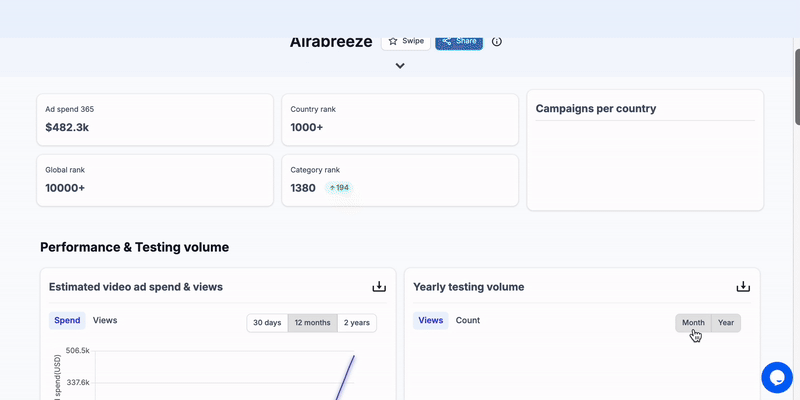Select Views tab in Yearly testing volume
The height and width of the screenshot is (400, 800).
(x=431, y=320)
